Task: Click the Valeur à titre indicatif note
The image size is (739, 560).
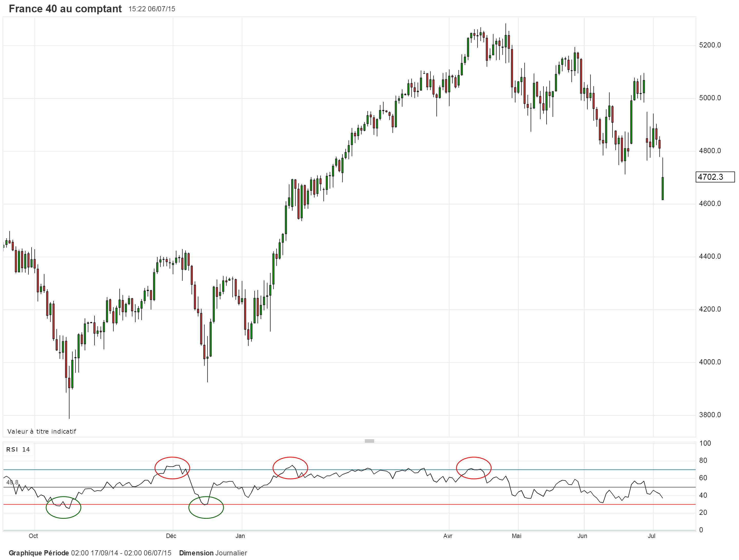Action: pyautogui.click(x=42, y=432)
